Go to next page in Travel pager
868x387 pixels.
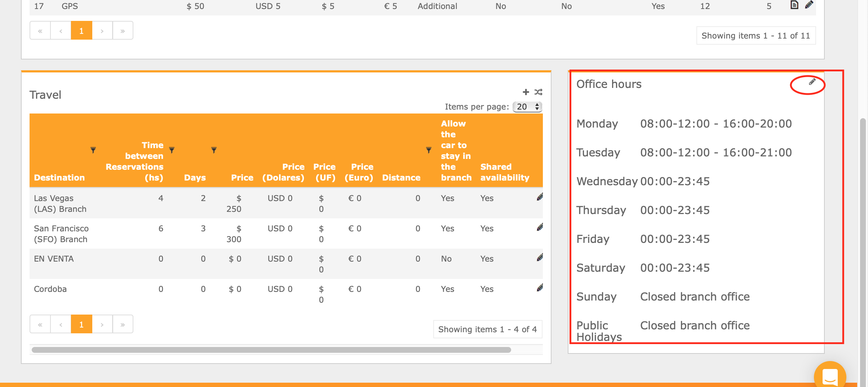coord(102,324)
